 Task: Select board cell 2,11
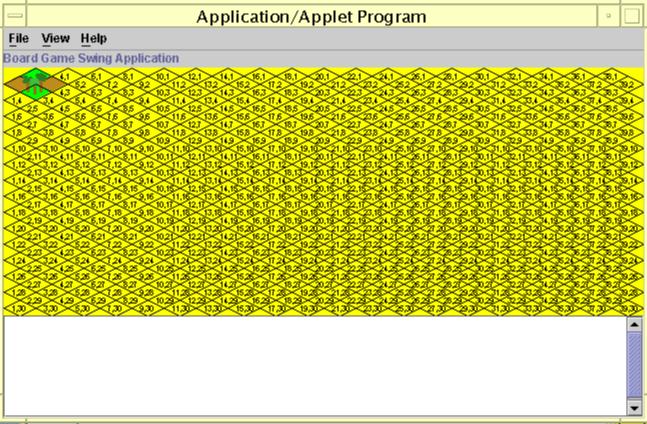pyautogui.click(x=35, y=156)
